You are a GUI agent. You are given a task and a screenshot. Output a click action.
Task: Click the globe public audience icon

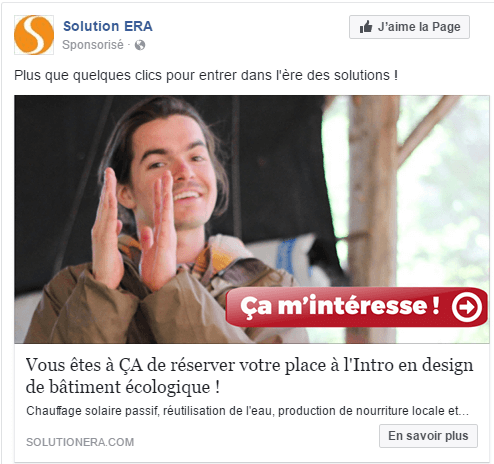[140, 45]
